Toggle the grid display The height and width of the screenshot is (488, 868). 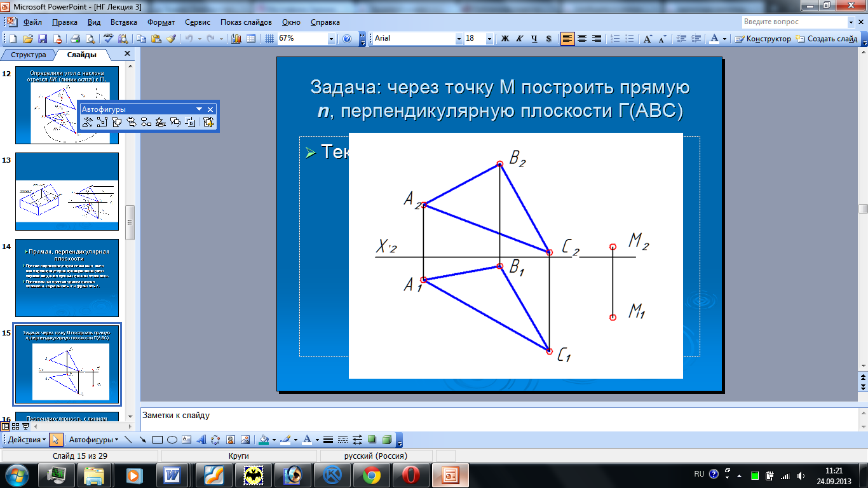click(269, 39)
